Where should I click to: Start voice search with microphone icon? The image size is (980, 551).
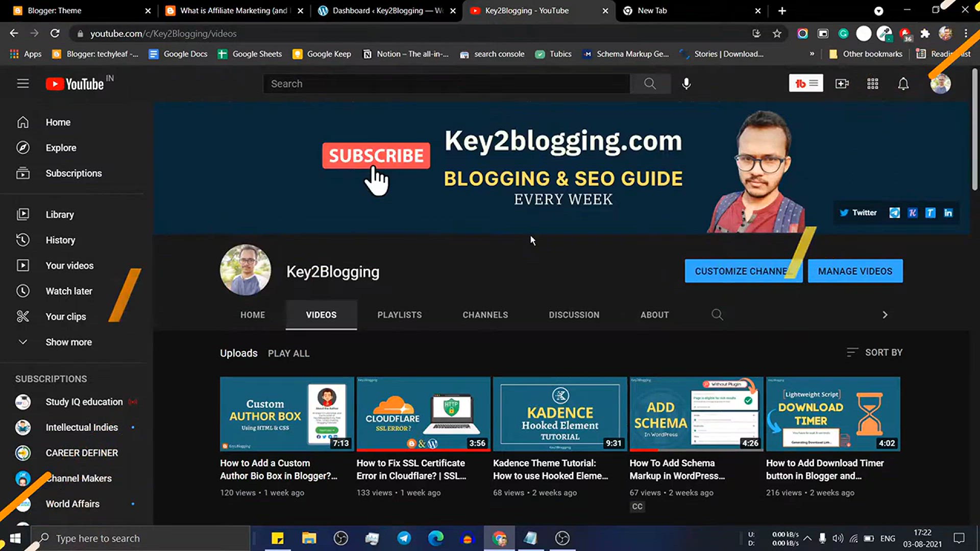[x=687, y=84]
